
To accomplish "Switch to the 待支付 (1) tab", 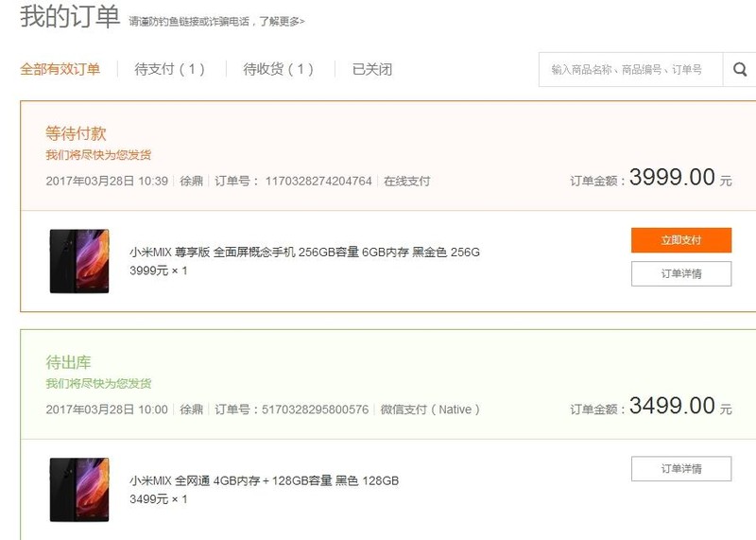I will coord(170,69).
